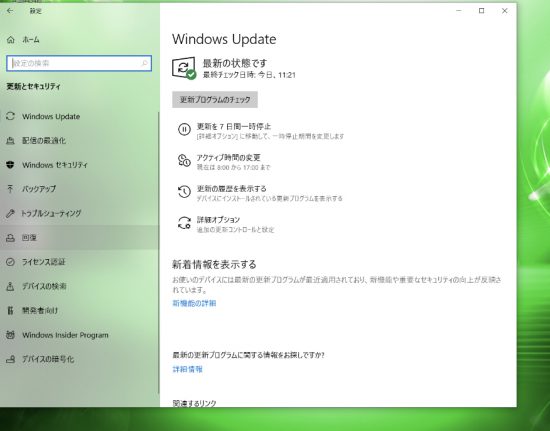This screenshot has height=431, width=550.
Task: Click the 更新プログラムのチェック button
Action: (x=215, y=100)
